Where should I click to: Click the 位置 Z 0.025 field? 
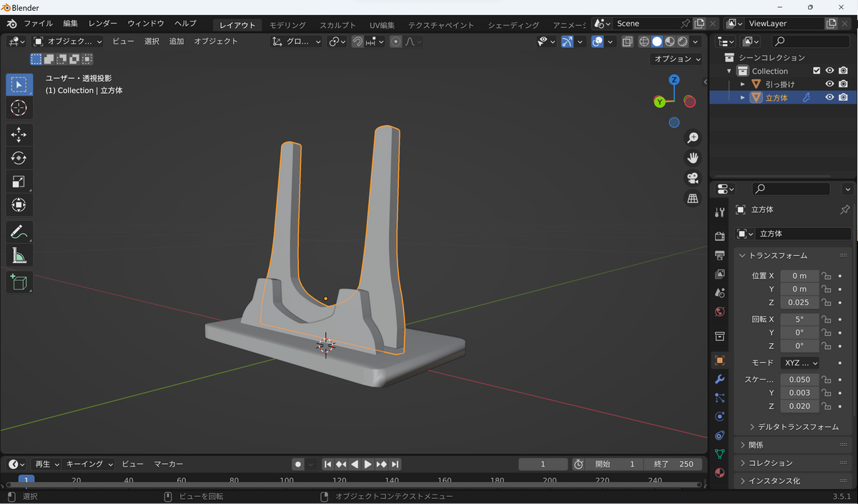pos(799,302)
